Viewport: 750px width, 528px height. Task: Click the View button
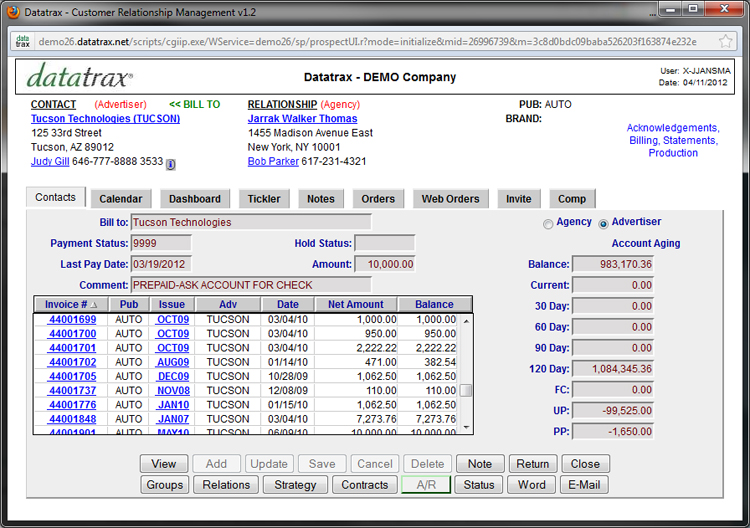point(164,464)
